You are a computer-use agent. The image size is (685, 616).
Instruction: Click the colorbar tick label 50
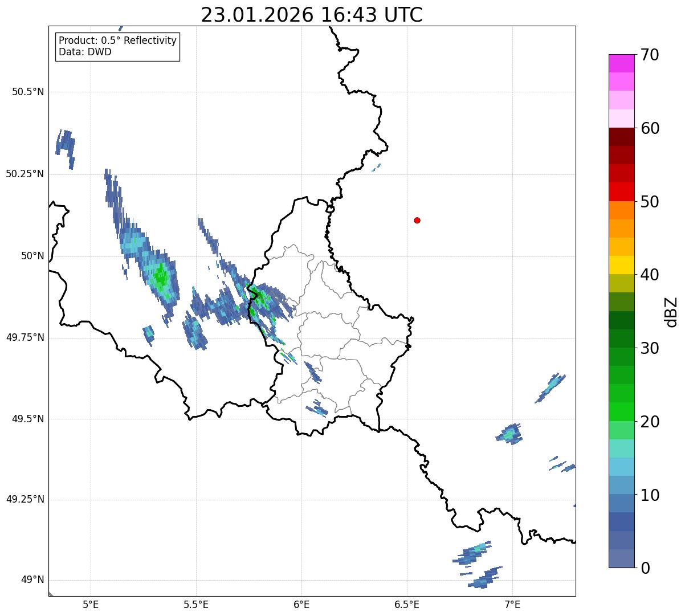pyautogui.click(x=650, y=202)
